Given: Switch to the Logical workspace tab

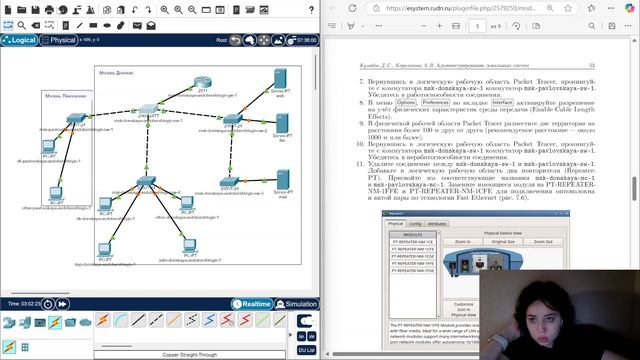Looking at the screenshot, I should (19, 40).
